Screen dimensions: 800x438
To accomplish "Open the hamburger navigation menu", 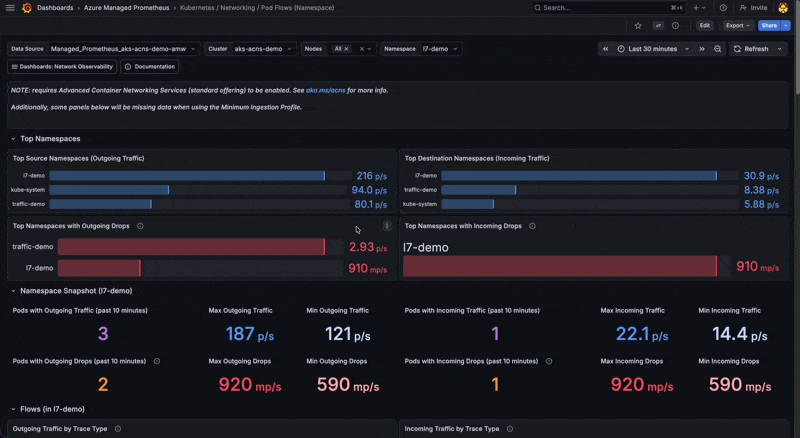I will (10, 8).
